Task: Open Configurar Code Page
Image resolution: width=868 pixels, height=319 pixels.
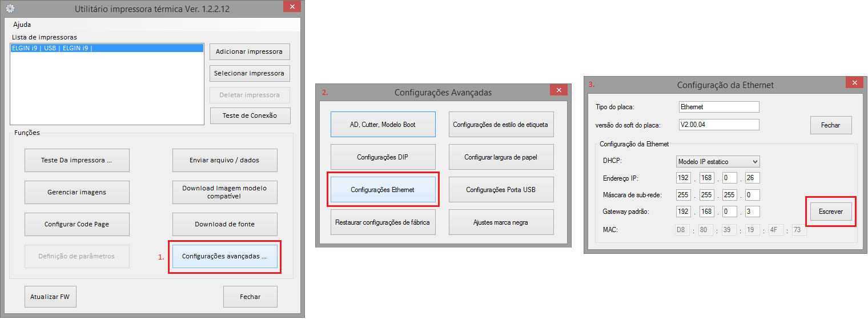Action: click(77, 224)
